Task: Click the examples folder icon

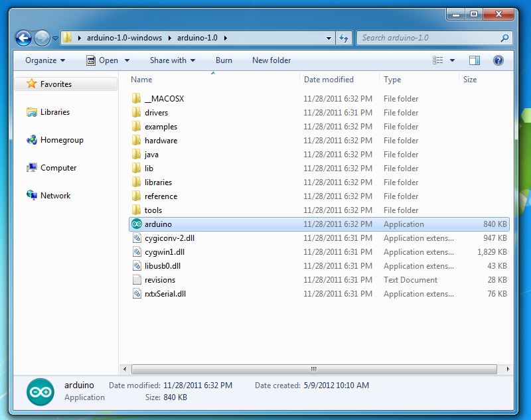Action: click(x=136, y=126)
